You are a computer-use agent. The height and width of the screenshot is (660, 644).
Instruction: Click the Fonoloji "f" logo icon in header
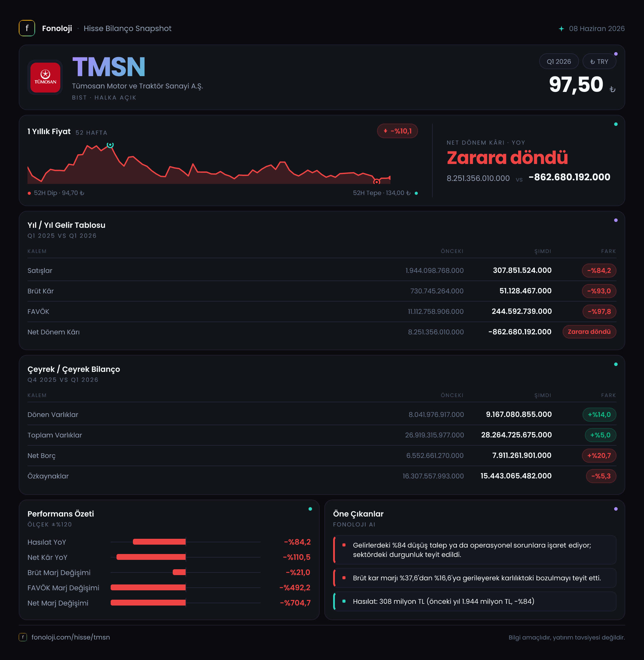click(x=27, y=28)
